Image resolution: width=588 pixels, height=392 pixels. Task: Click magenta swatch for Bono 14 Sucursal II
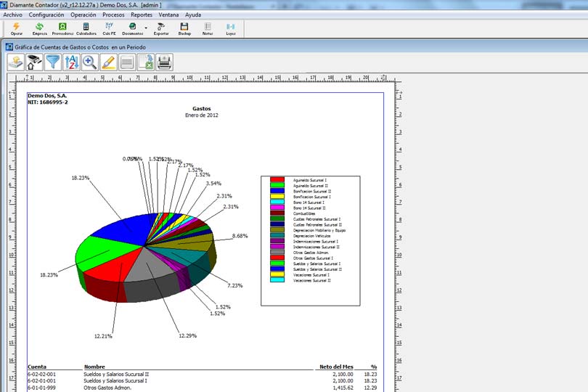pos(277,208)
